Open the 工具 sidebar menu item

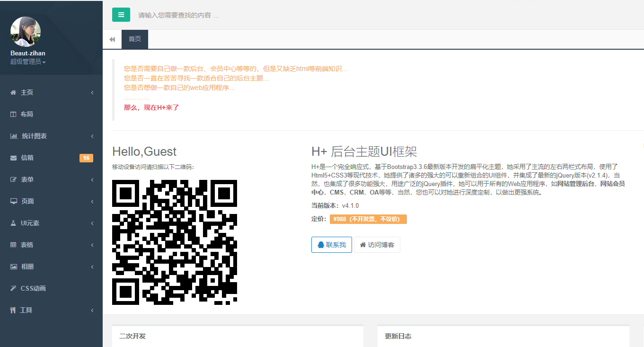tap(26, 311)
